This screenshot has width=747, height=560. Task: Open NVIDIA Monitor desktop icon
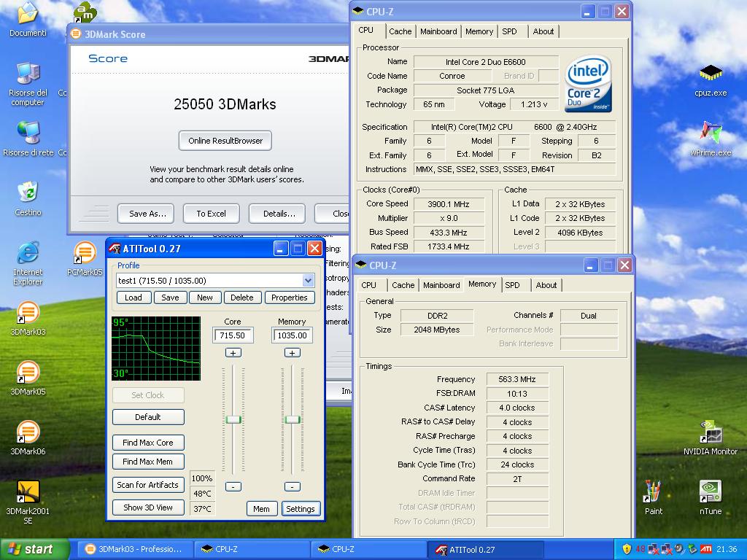point(711,437)
